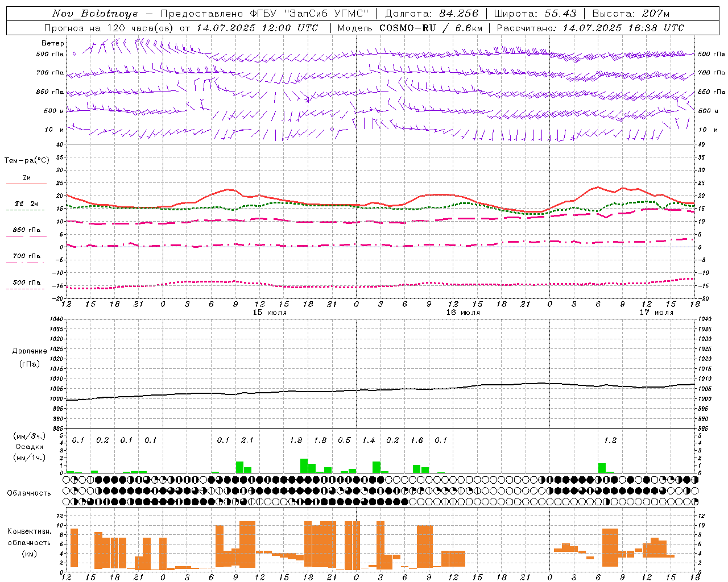Viewport: 728px width, 582px height.
Task: Click the date label 17 июля
Action: [656, 313]
